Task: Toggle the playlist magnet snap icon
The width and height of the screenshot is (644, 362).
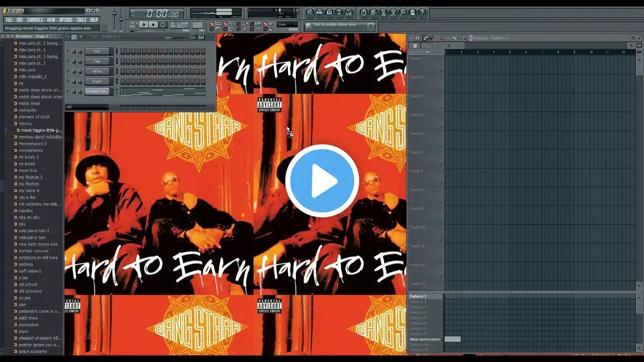Action: point(418,38)
